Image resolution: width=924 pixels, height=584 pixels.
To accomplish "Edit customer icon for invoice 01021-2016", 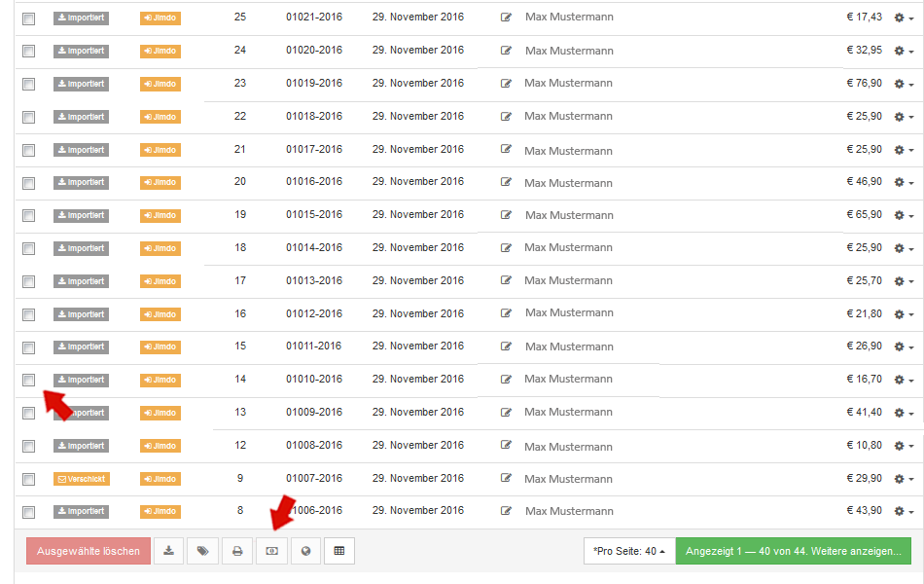I will [506, 18].
